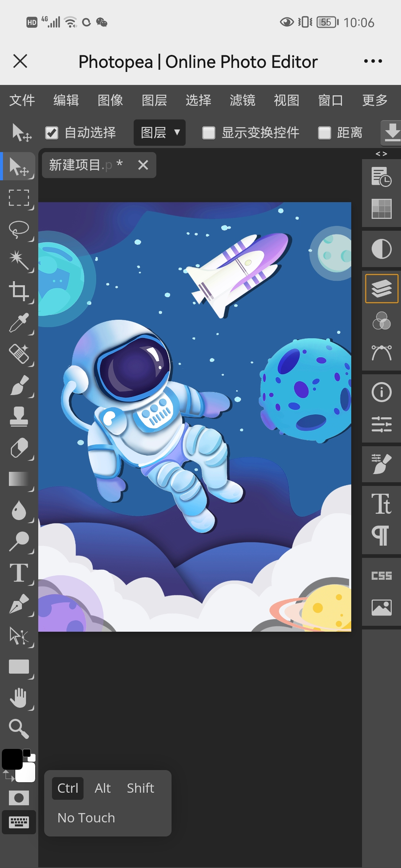Select the Spot Healing Brush tool
The width and height of the screenshot is (401, 868).
click(x=19, y=354)
